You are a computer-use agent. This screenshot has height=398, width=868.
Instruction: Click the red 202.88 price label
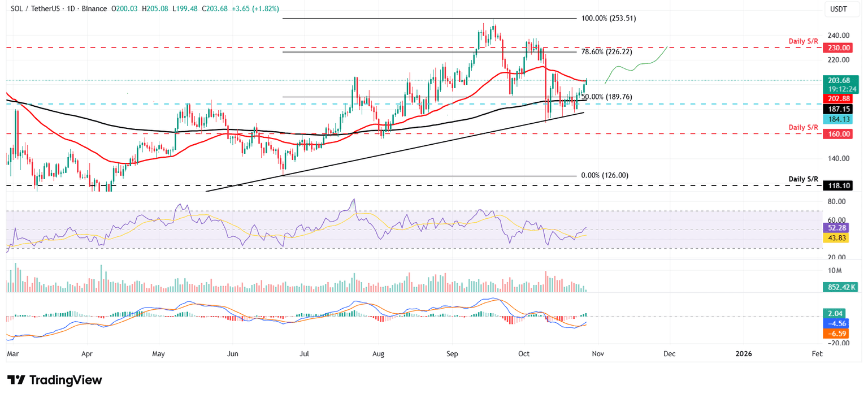[838, 98]
